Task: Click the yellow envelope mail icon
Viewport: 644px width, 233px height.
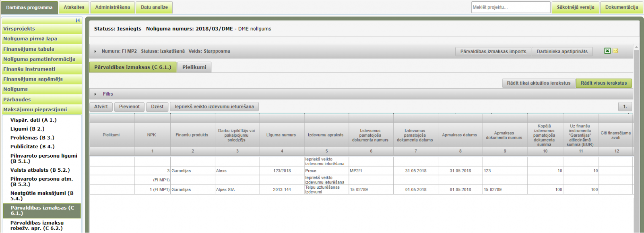Action: coord(615,51)
